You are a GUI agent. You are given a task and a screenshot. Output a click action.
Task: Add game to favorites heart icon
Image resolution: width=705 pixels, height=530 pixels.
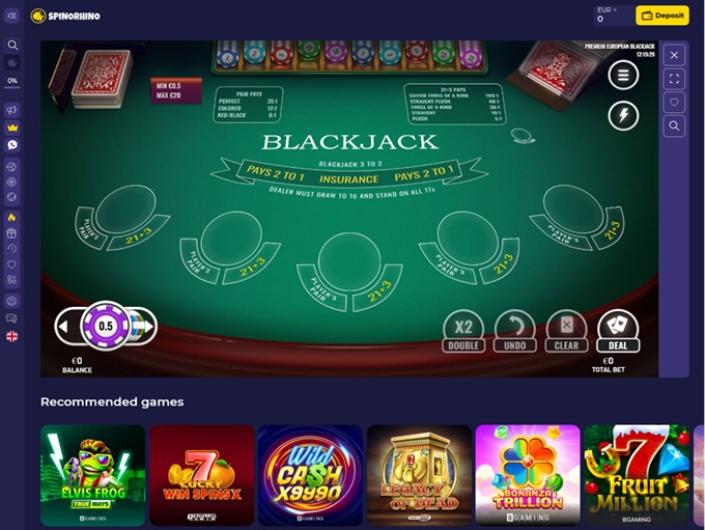tap(674, 102)
